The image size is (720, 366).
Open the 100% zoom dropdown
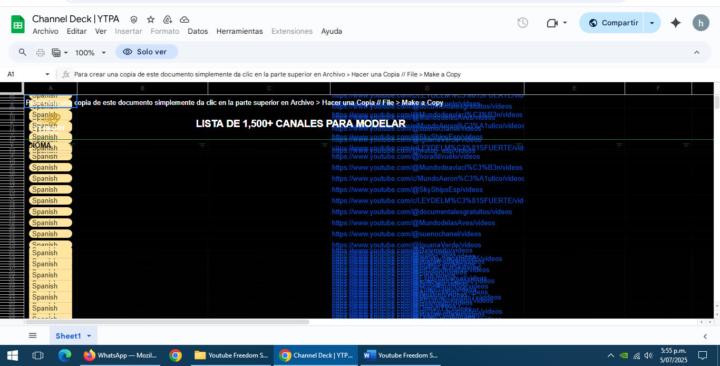(90, 53)
